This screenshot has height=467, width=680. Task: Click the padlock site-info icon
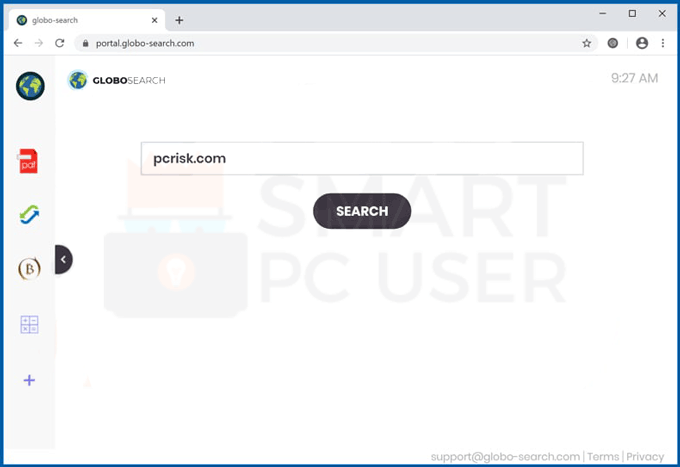(85, 43)
